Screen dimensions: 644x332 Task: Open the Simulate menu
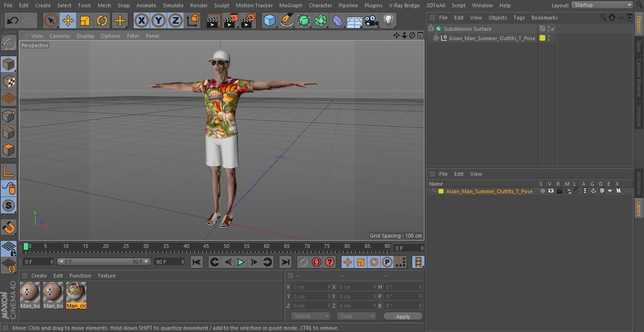click(173, 5)
